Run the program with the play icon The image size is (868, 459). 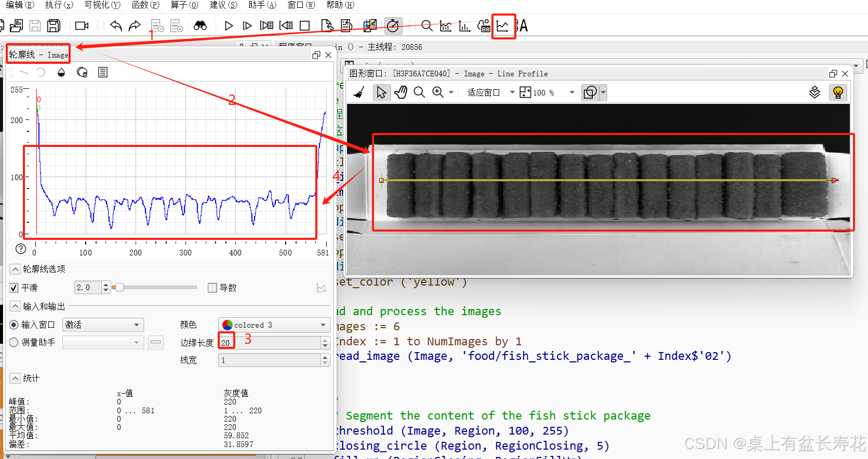(229, 25)
